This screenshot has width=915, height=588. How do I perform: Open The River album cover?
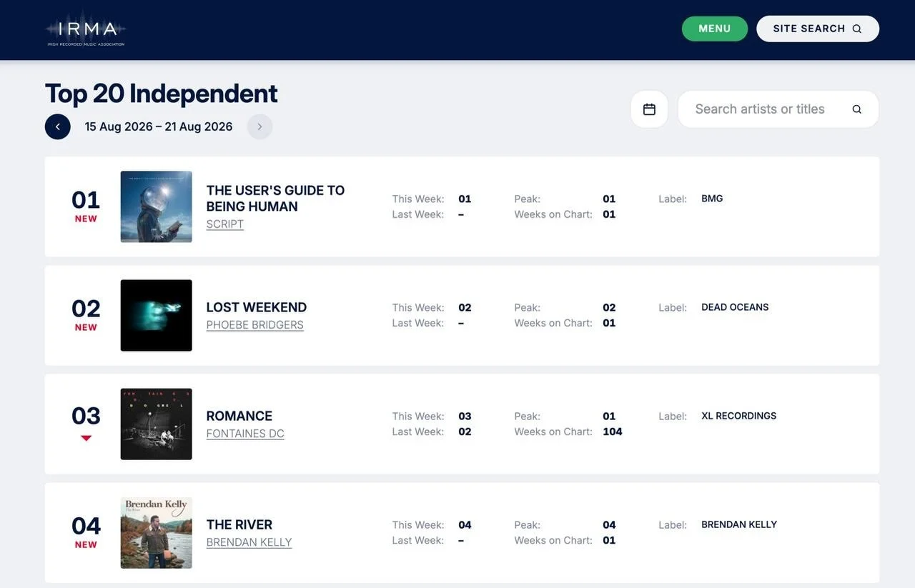pos(157,532)
